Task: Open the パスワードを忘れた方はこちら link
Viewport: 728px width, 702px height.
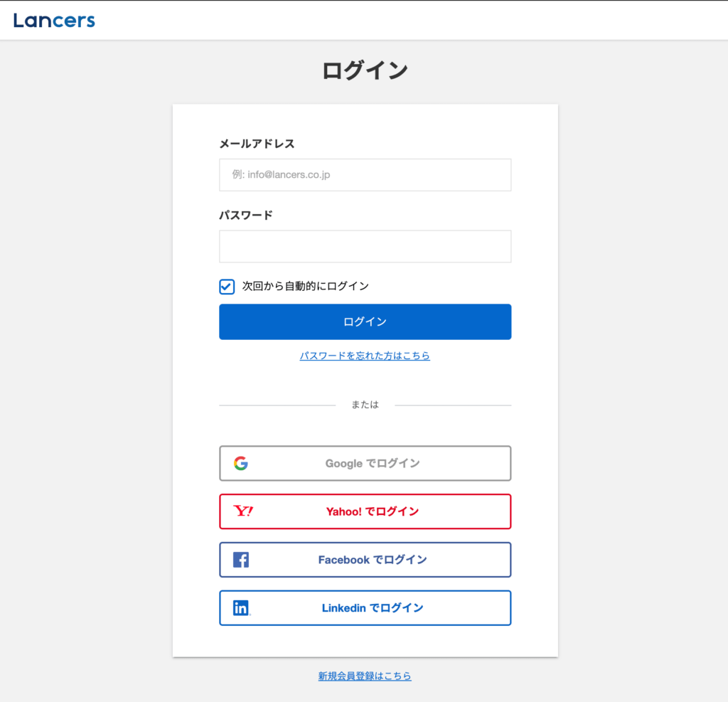Action: 365,356
